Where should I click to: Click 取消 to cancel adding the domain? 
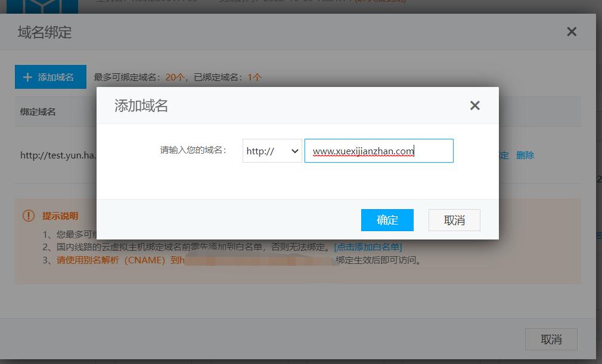[455, 220]
